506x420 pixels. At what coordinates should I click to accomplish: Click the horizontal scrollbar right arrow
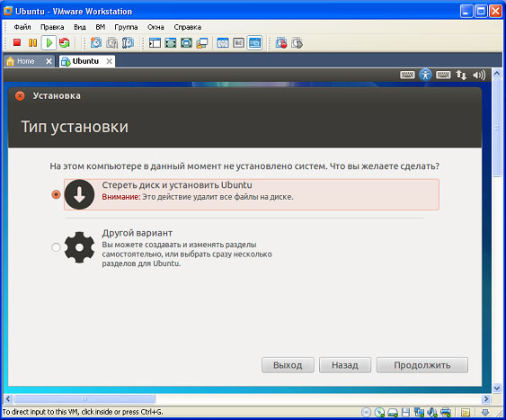(x=486, y=399)
